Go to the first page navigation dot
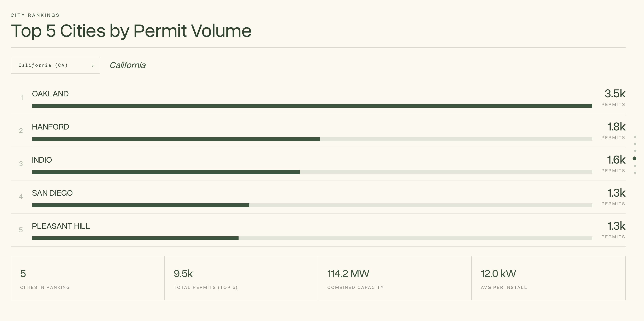The width and height of the screenshot is (644, 321). coord(635,137)
